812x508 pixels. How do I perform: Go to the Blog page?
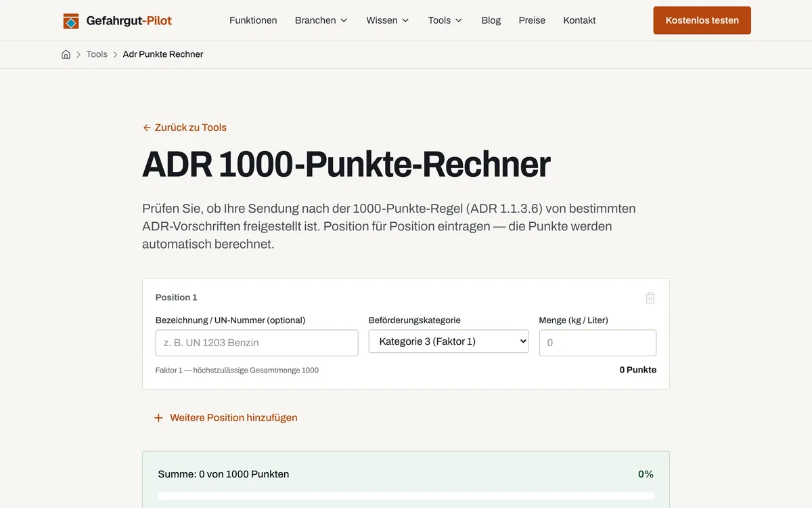(x=491, y=20)
